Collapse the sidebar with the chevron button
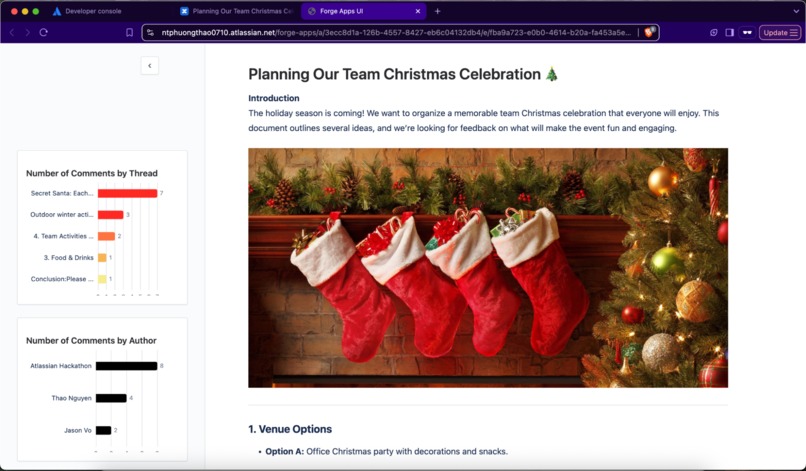 pos(150,65)
